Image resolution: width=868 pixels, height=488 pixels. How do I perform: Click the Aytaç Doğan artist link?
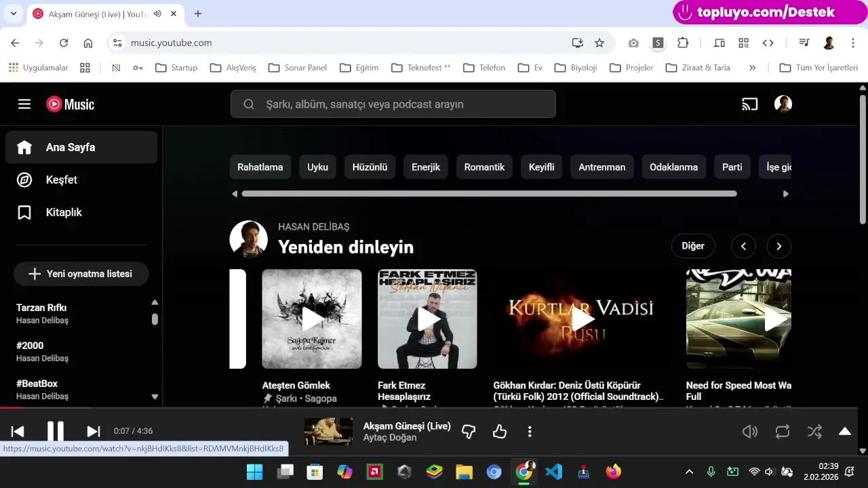coord(390,438)
